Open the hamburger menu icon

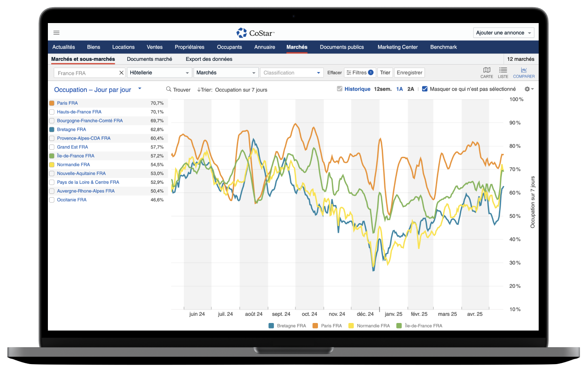(x=57, y=33)
